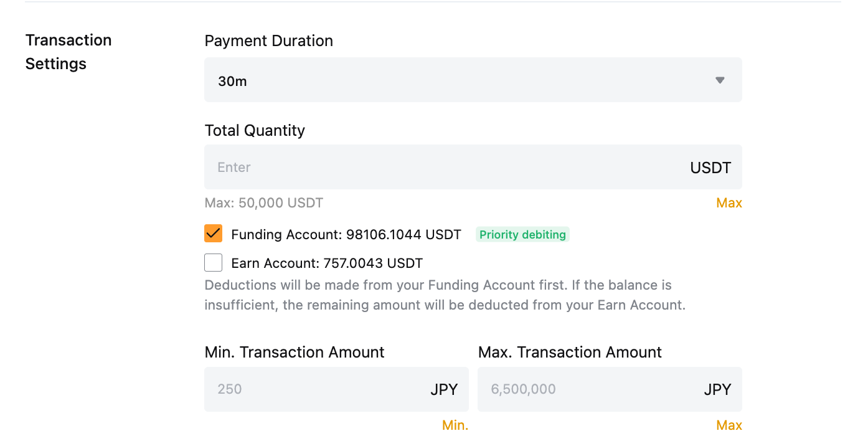868x446 pixels.
Task: Click the Transaction Settings section heading
Action: 68,52
